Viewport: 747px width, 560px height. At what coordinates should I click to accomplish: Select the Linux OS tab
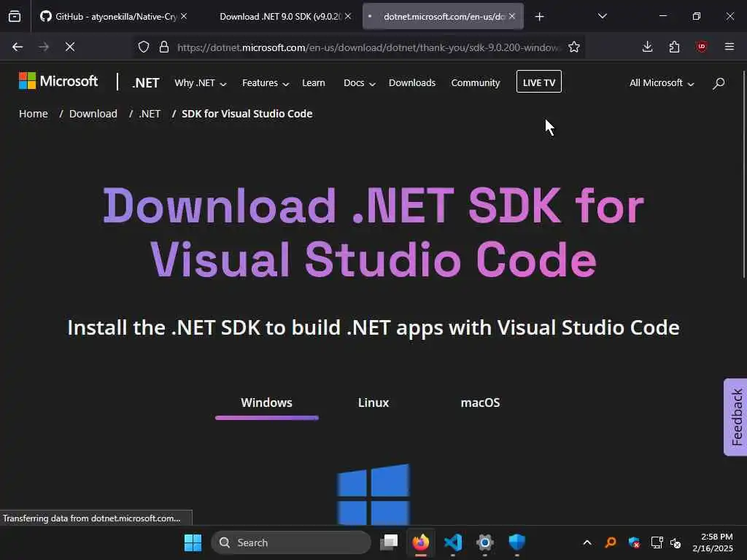(x=373, y=402)
